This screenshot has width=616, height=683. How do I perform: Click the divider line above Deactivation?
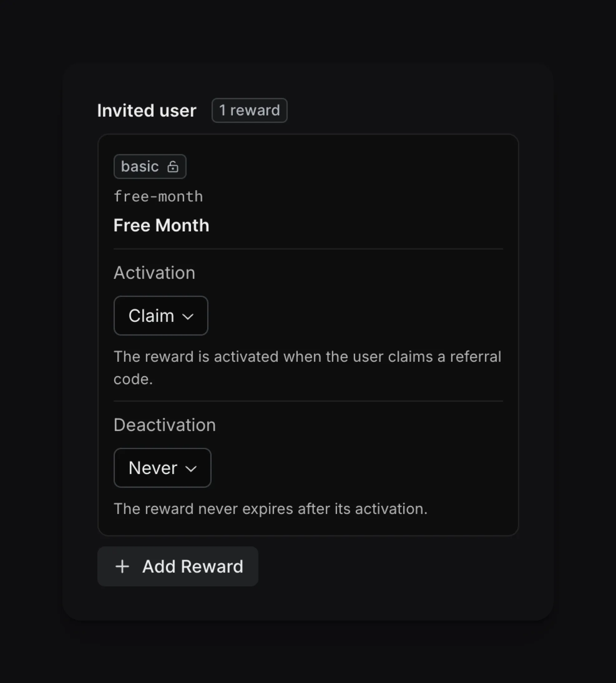coord(308,401)
